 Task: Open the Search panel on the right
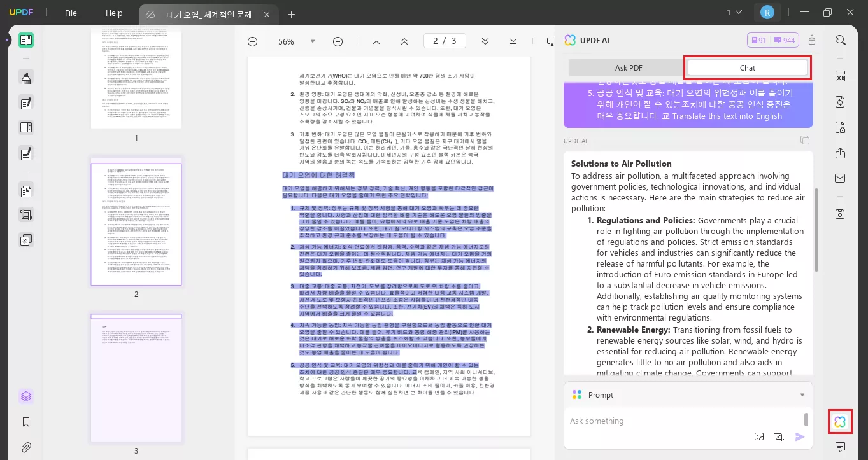(840, 39)
